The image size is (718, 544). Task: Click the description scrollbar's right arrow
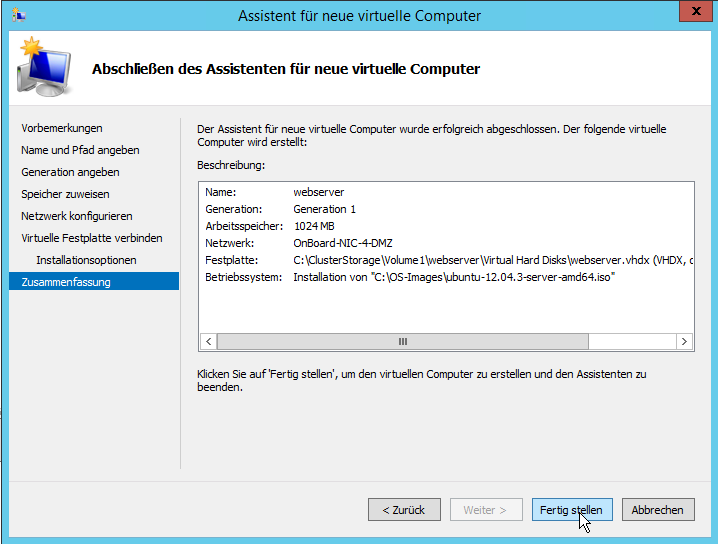pyautogui.click(x=684, y=341)
